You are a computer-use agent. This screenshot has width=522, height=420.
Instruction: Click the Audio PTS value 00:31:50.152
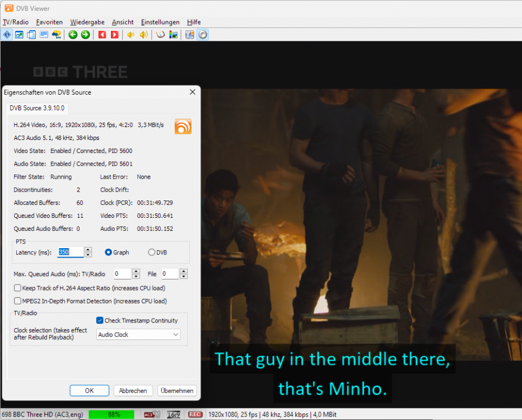coord(155,228)
